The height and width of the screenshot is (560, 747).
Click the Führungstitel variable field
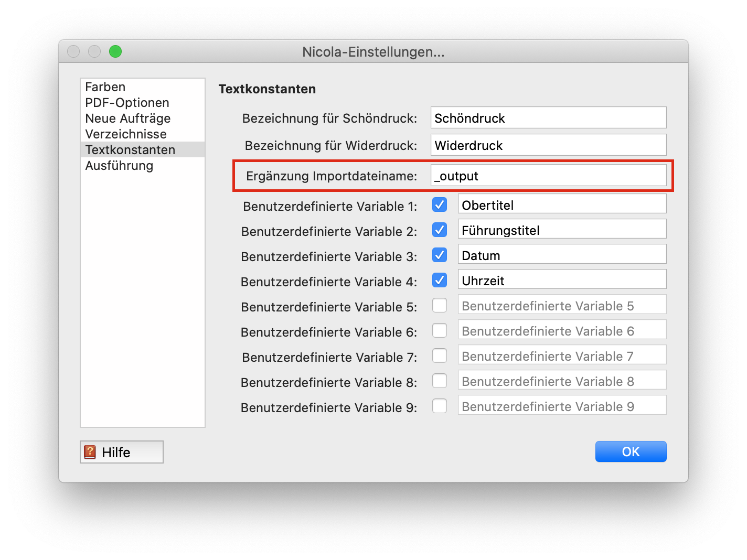(562, 229)
